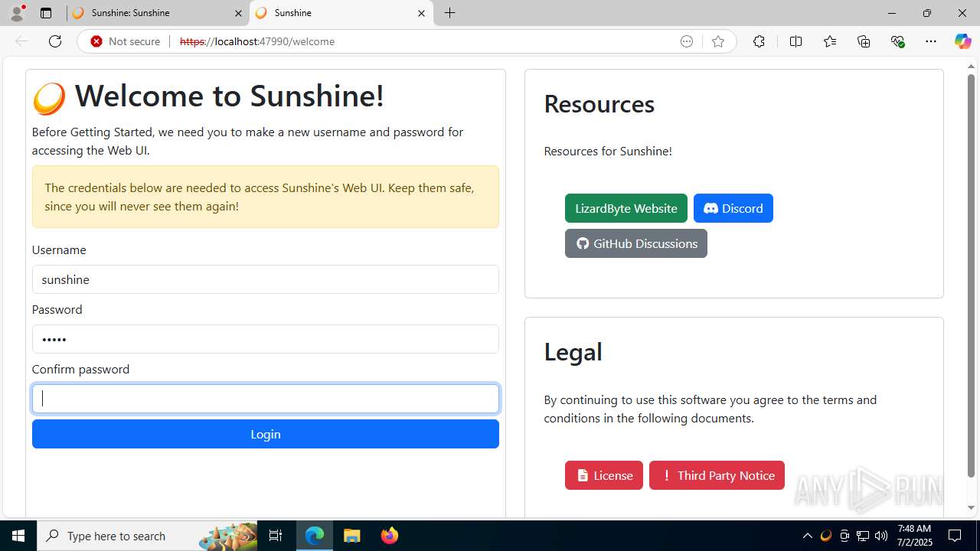
Task: Close the 'Sunshine: Sunshine' tab
Action: 238,13
